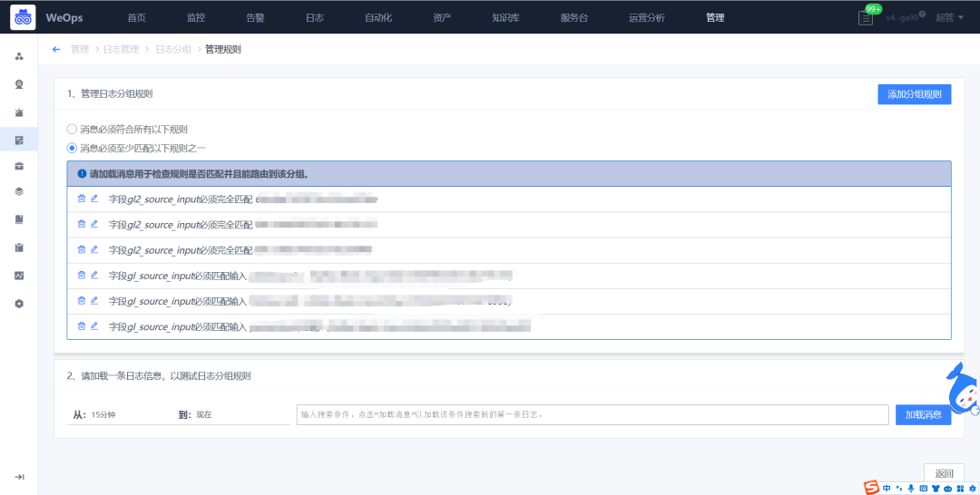This screenshot has height=495, width=980.
Task: Open the stacked layers sidebar icon
Action: [19, 191]
